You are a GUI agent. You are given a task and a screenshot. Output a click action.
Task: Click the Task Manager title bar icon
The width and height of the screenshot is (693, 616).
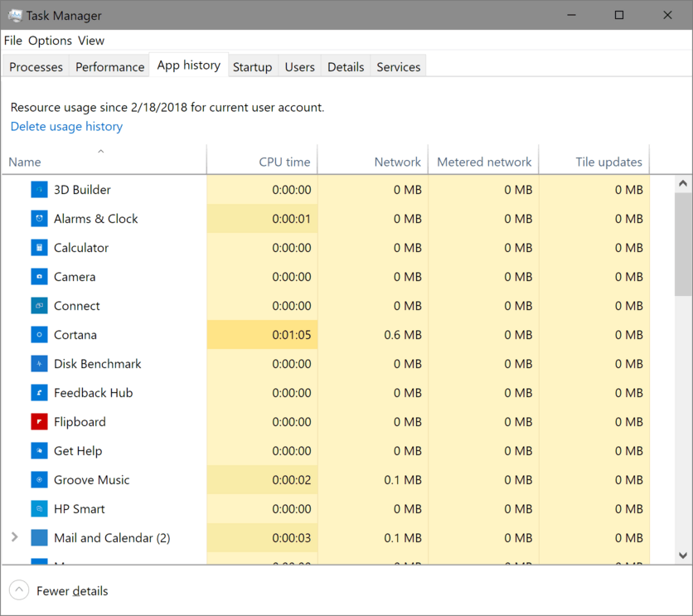pyautogui.click(x=15, y=16)
